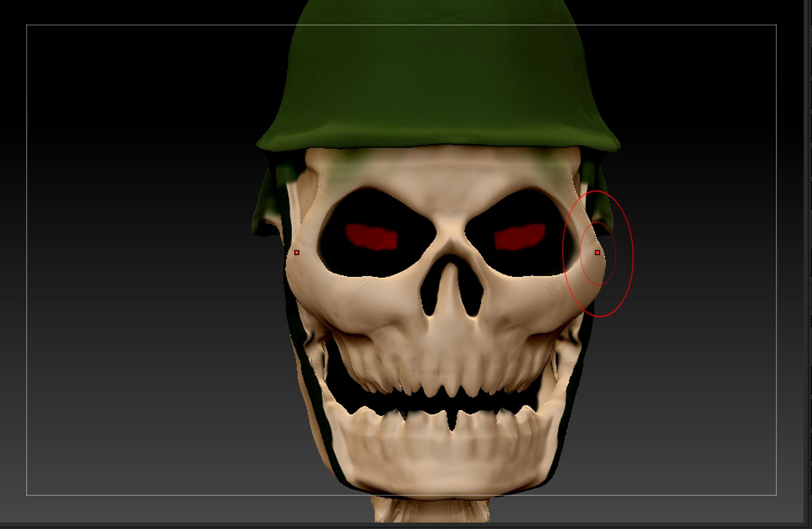Click the red control point on the left temple
Screen dimensions: 812x529
click(297, 251)
